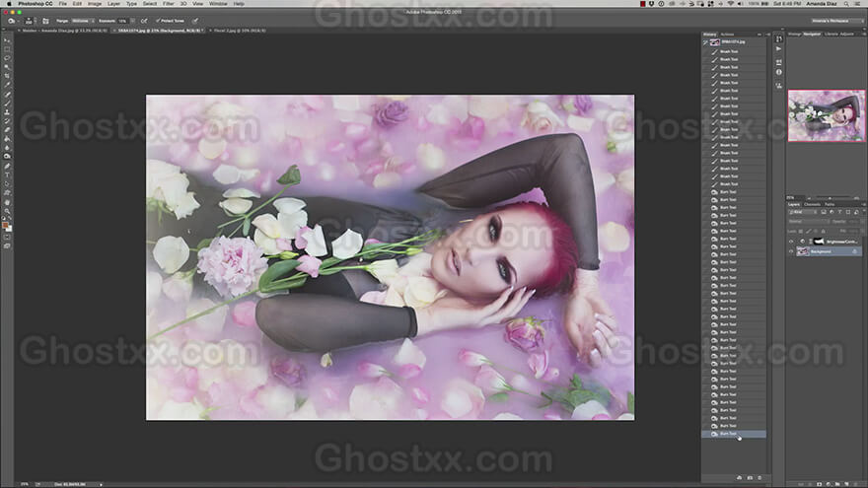The width and height of the screenshot is (868, 488).
Task: Select the Brush tool in toolbar
Action: 7,104
